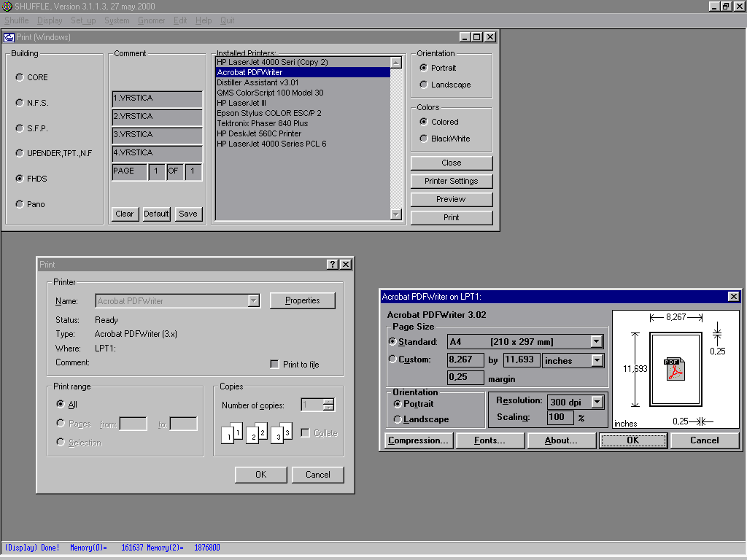This screenshot has height=560, width=747.
Task: Click Cancel in the Print dialog
Action: pyautogui.click(x=318, y=475)
